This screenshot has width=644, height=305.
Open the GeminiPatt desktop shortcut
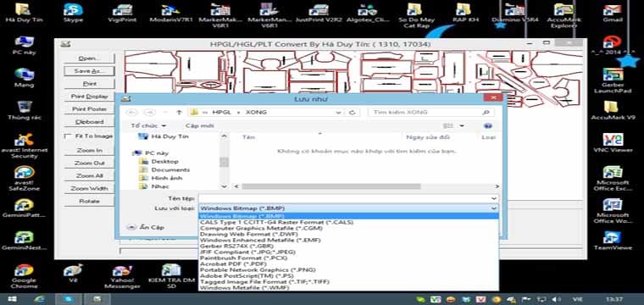(x=25, y=208)
